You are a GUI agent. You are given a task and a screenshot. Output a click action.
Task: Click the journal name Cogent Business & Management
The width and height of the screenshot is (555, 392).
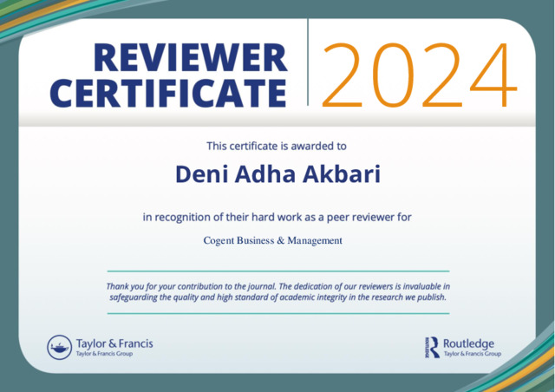(272, 240)
